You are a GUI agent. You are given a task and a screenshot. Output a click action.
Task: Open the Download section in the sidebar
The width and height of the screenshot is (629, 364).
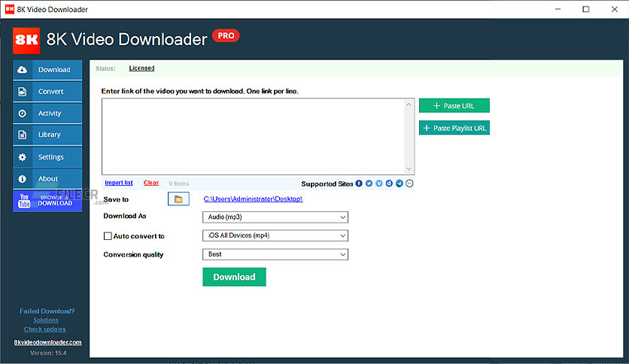coord(47,70)
